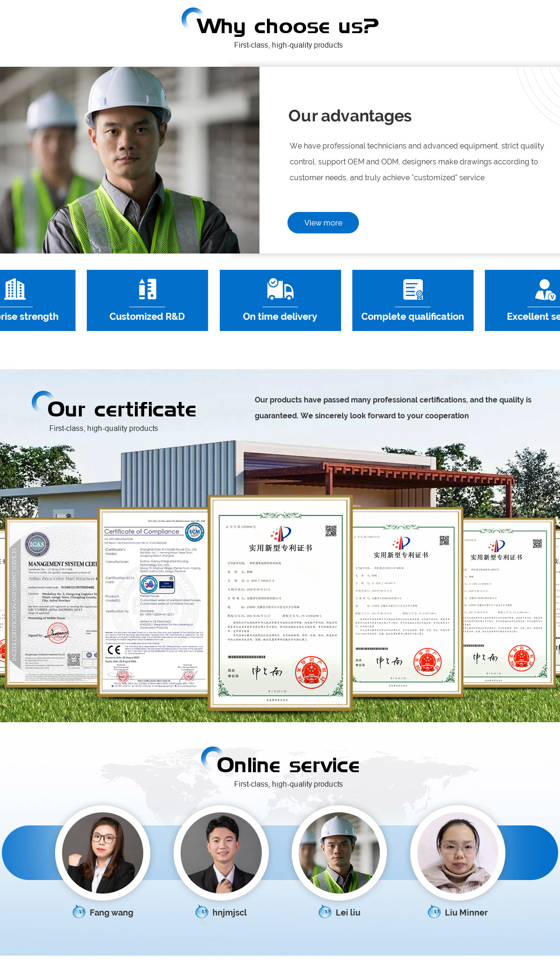The width and height of the screenshot is (560, 965).
Task: Contact hnjmjscl via name link
Action: click(230, 912)
